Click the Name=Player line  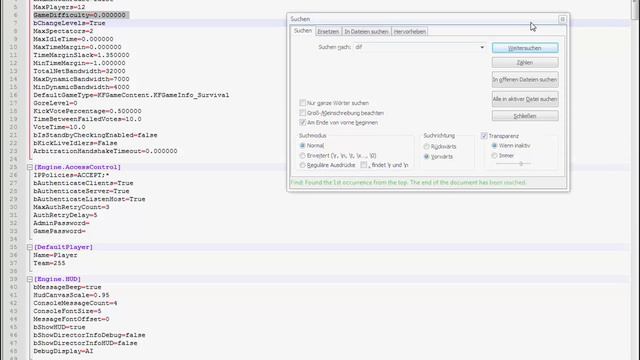[56, 255]
